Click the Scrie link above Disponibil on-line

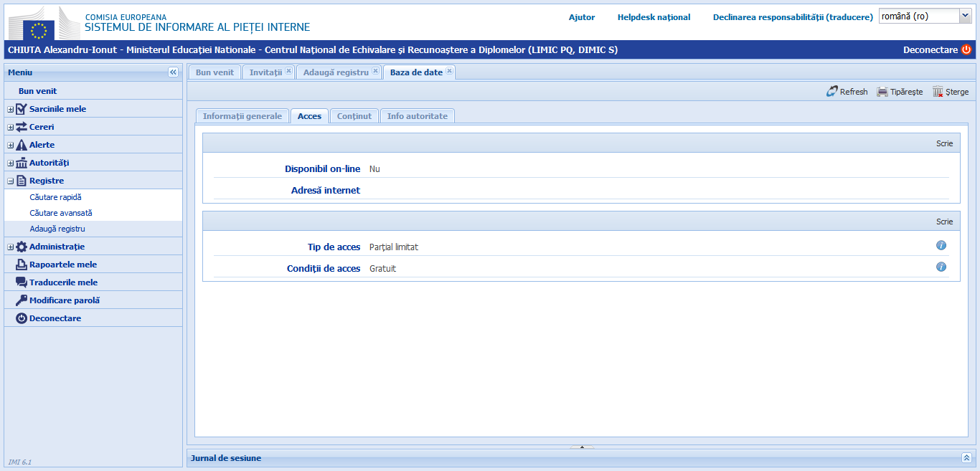click(x=944, y=143)
